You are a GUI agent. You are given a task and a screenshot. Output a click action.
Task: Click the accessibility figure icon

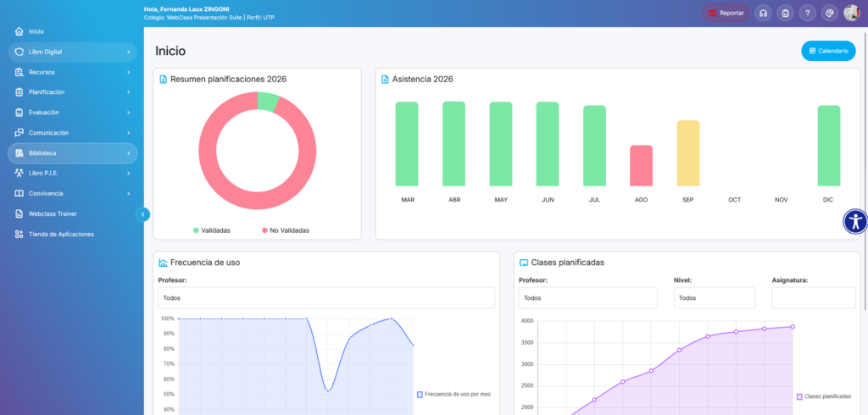(854, 221)
